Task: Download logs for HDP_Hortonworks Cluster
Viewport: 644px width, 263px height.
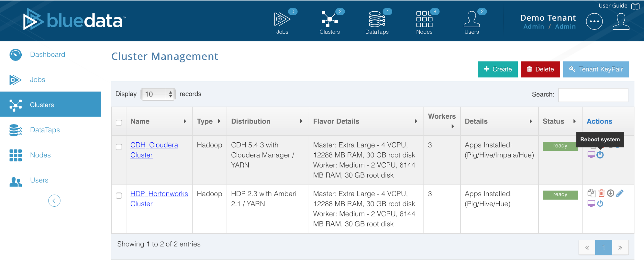Action: point(611,193)
